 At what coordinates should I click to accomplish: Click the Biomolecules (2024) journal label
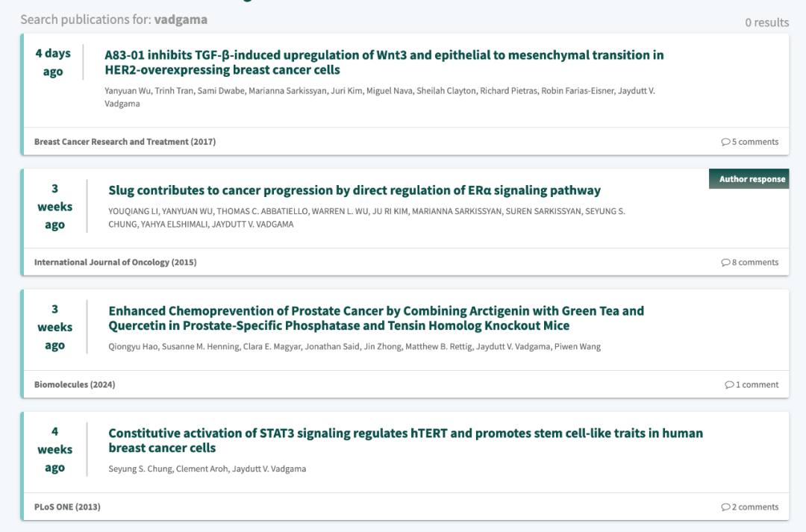[75, 384]
